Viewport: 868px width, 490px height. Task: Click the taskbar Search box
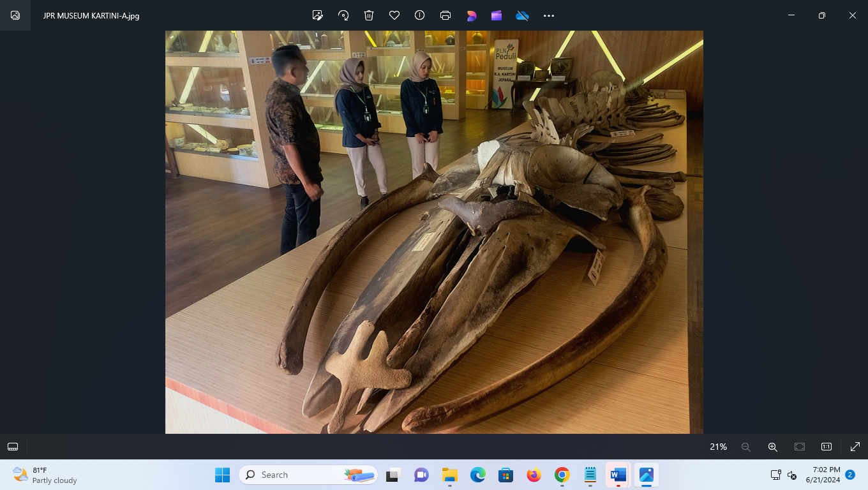pos(308,475)
